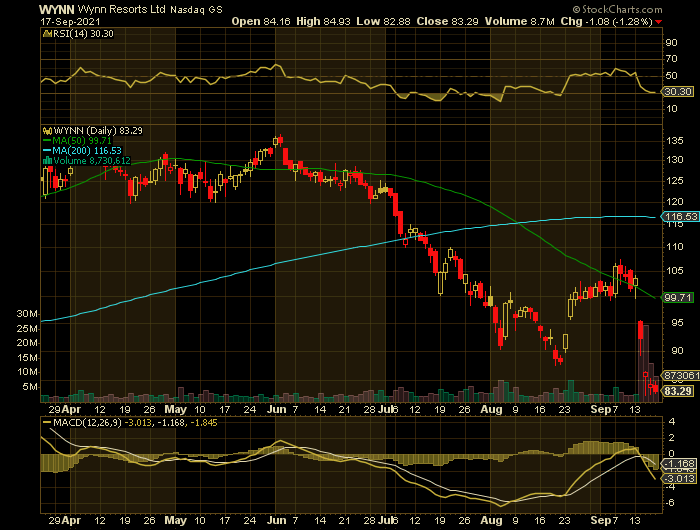Click the volume bars icon in legend
The image size is (700, 530).
tap(47, 161)
